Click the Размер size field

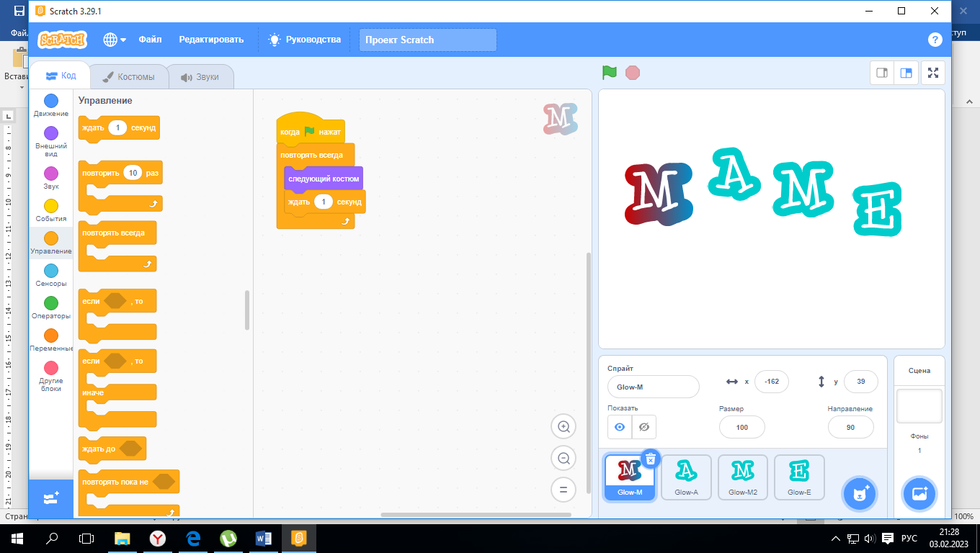[742, 427]
